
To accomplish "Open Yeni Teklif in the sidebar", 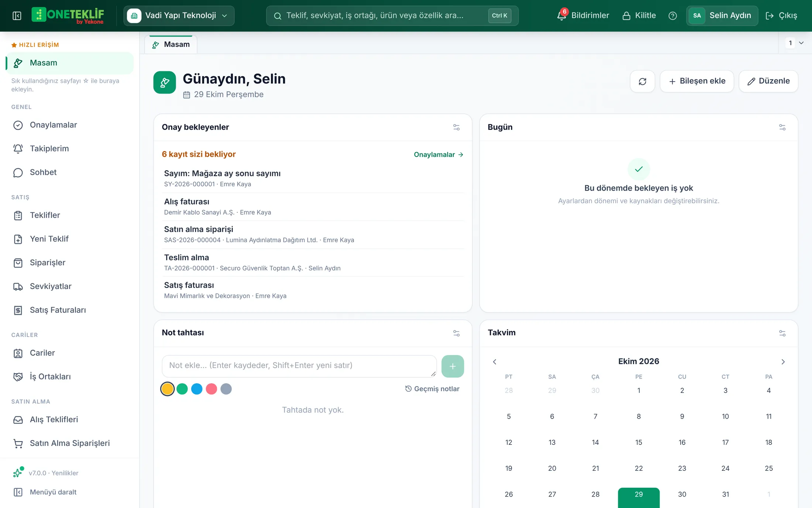I will [69, 239].
